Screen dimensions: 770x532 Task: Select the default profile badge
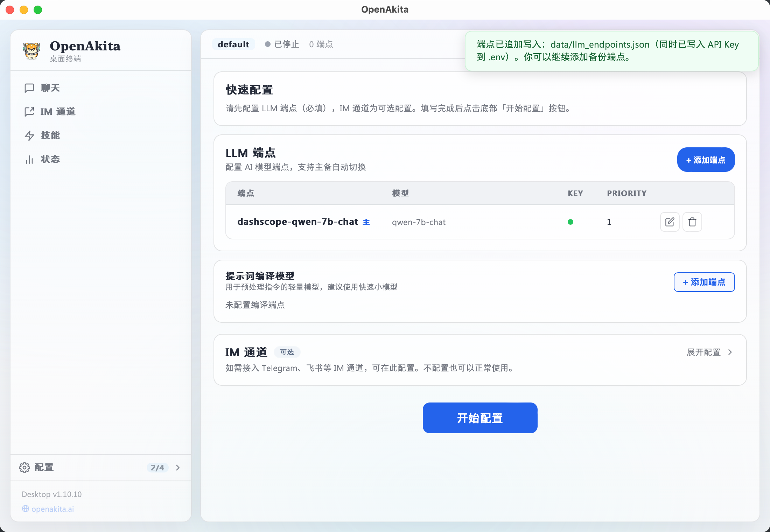tap(233, 44)
